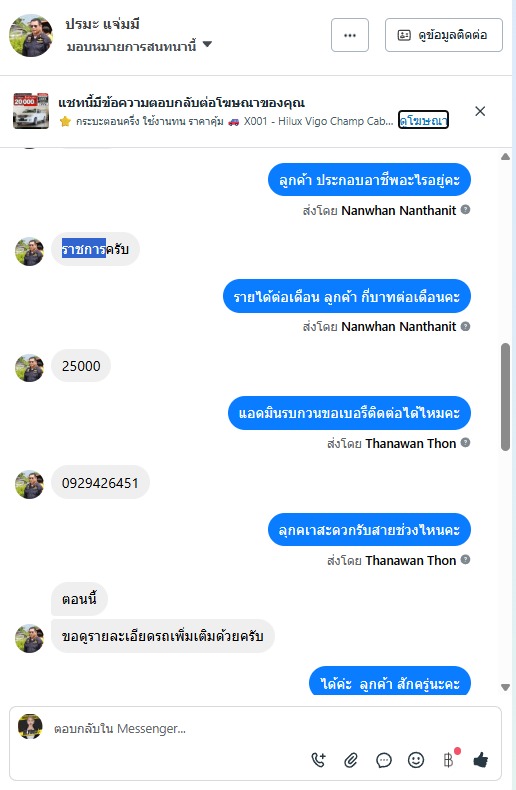Click the Baht payment request icon
The width and height of the screenshot is (516, 790).
pyautogui.click(x=449, y=759)
